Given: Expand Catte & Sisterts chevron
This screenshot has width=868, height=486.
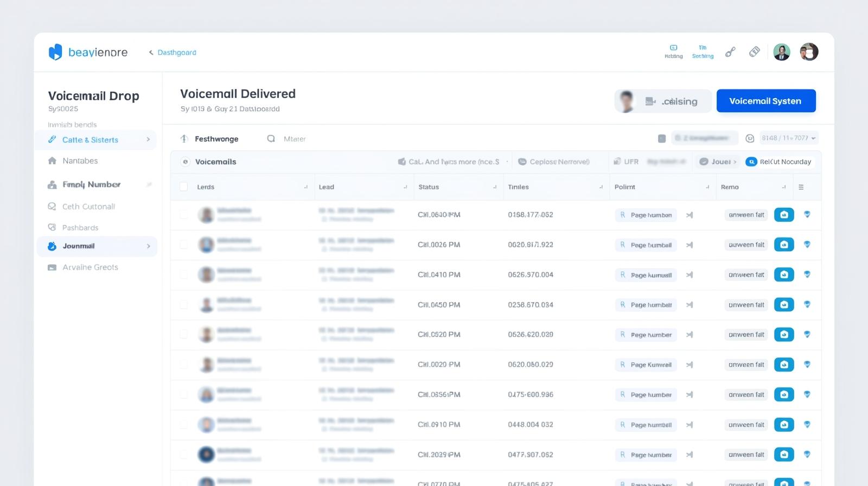Looking at the screenshot, I should pos(148,139).
